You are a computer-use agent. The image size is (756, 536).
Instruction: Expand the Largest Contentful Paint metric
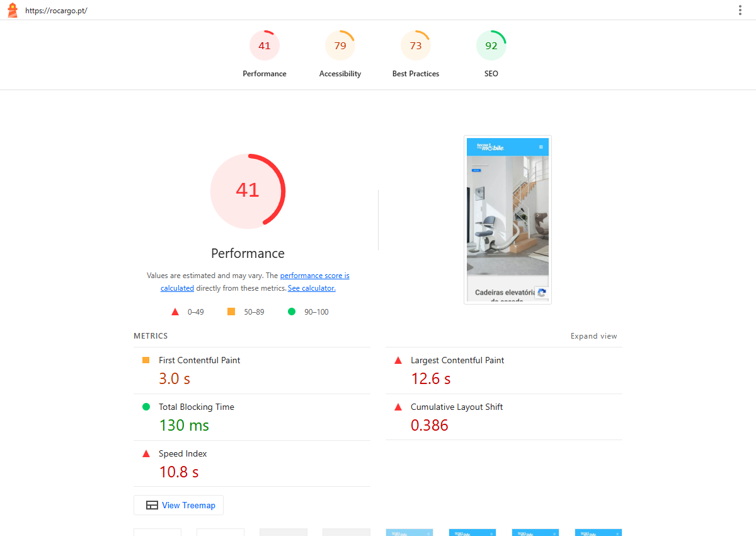tap(504, 371)
